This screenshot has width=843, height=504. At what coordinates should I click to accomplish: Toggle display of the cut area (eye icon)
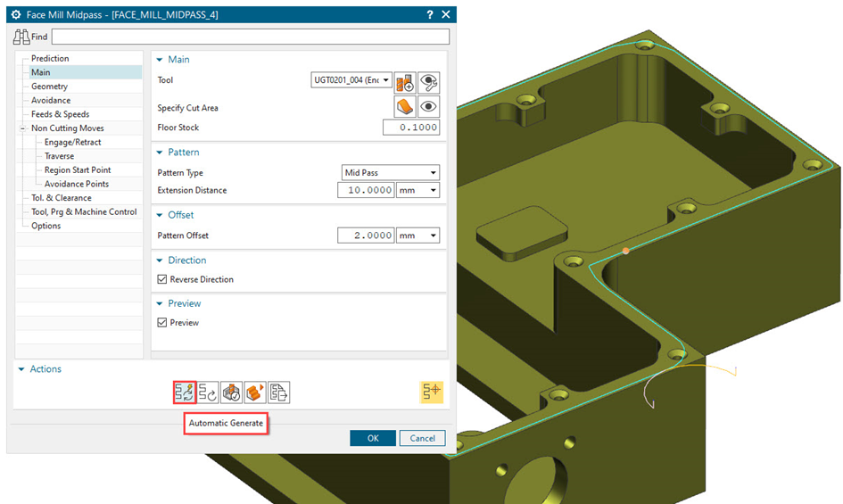coord(429,107)
